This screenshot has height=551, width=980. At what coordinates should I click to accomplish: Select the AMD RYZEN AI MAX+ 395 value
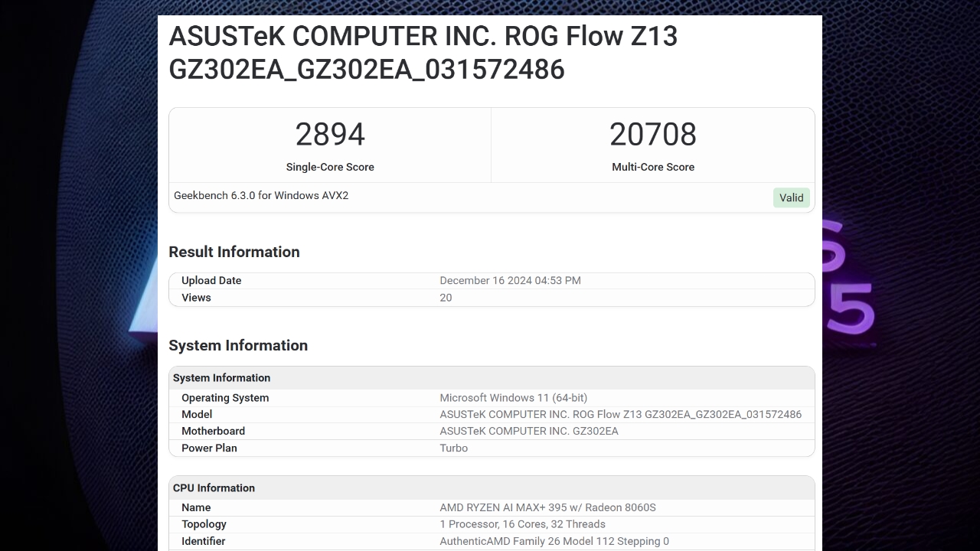pyautogui.click(x=547, y=507)
